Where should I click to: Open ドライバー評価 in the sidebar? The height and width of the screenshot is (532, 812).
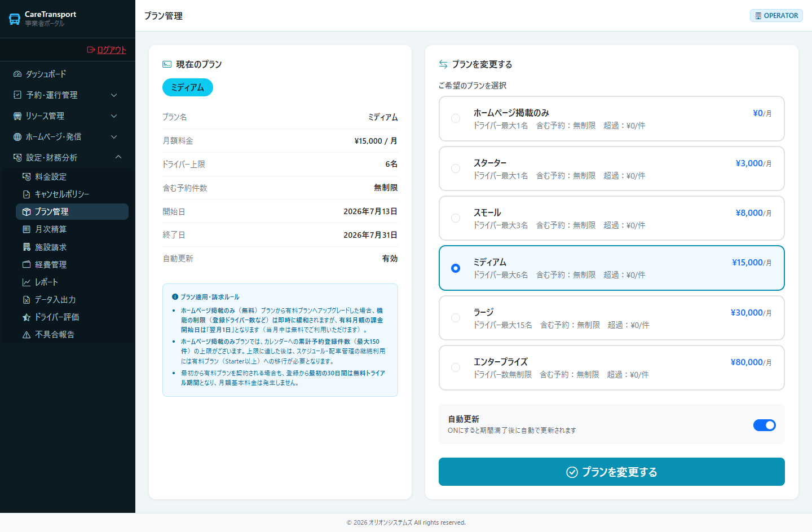click(x=72, y=317)
